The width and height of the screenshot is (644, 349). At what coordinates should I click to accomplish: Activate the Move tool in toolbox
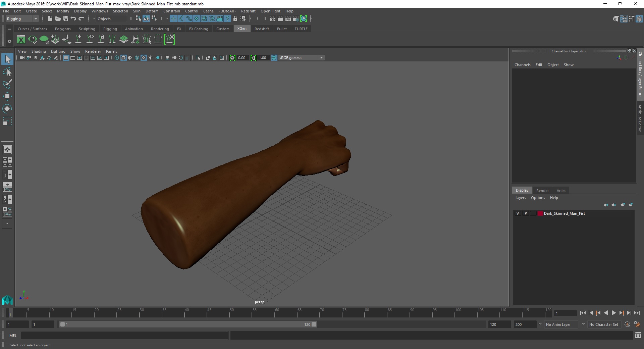pyautogui.click(x=7, y=96)
